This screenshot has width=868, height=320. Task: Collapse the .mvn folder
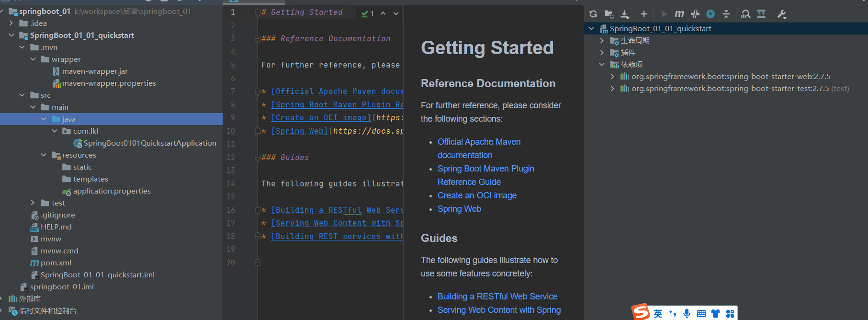click(x=22, y=47)
